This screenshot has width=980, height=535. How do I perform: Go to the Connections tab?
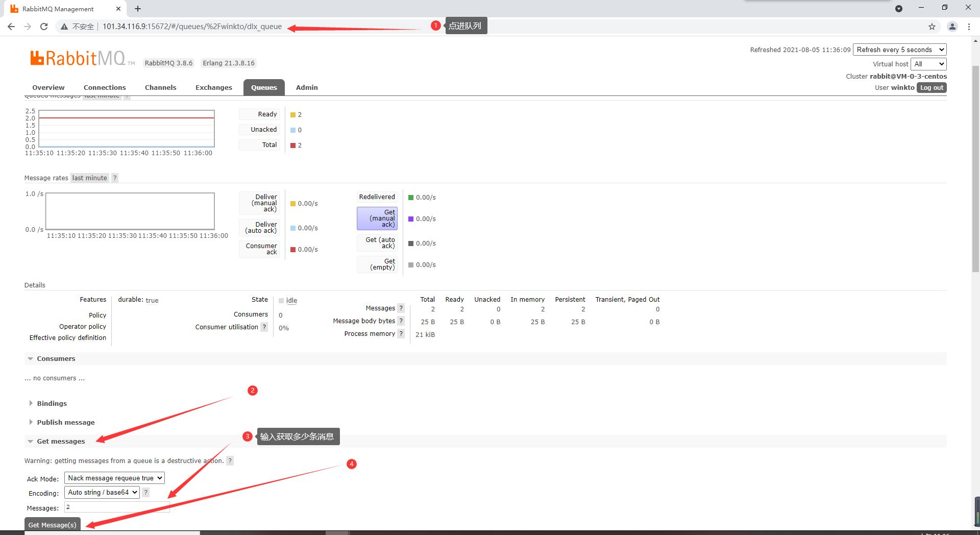click(105, 88)
